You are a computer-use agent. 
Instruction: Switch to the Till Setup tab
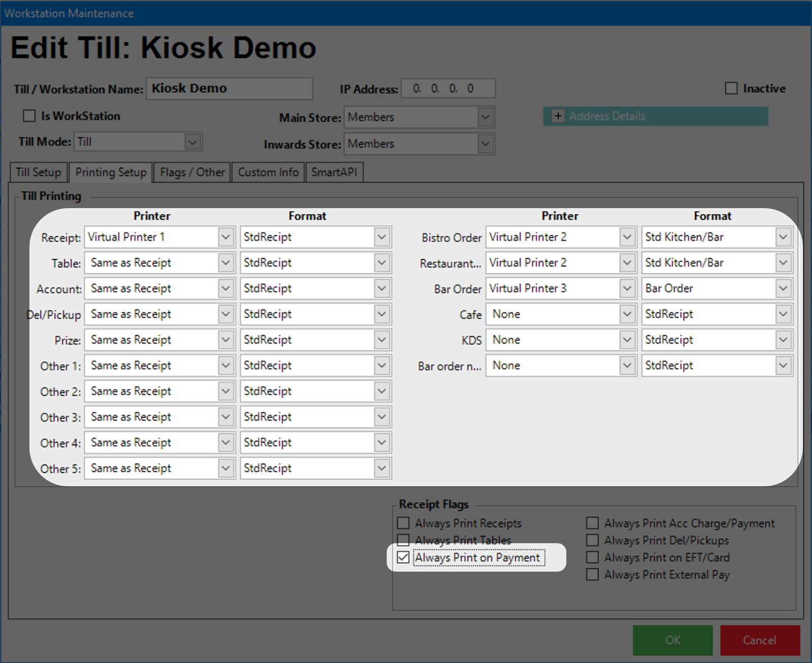[38, 173]
